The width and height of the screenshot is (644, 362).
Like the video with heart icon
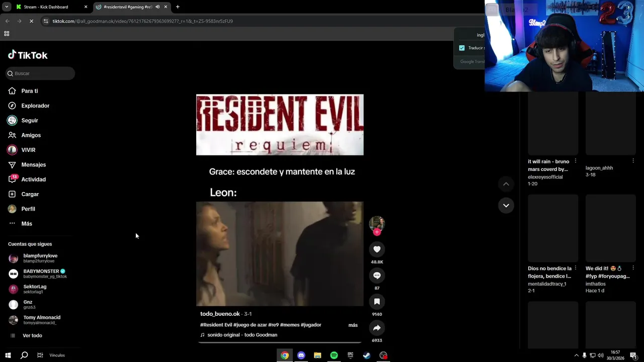tap(377, 249)
